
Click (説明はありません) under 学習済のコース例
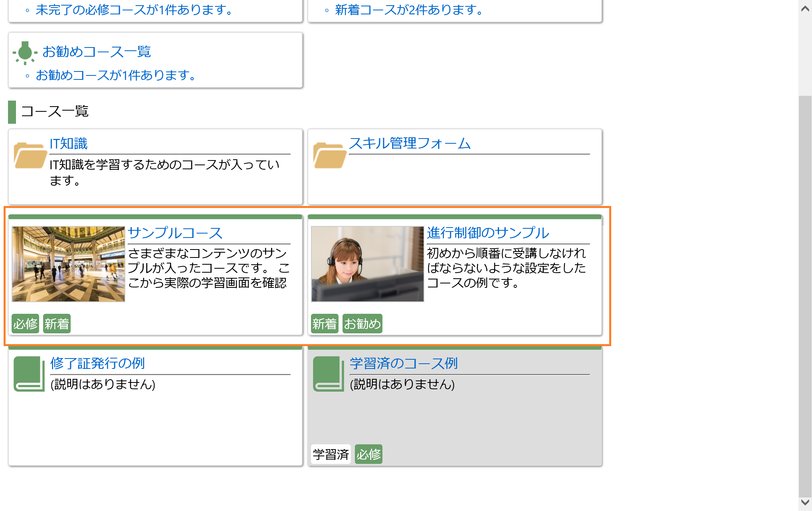coord(402,384)
